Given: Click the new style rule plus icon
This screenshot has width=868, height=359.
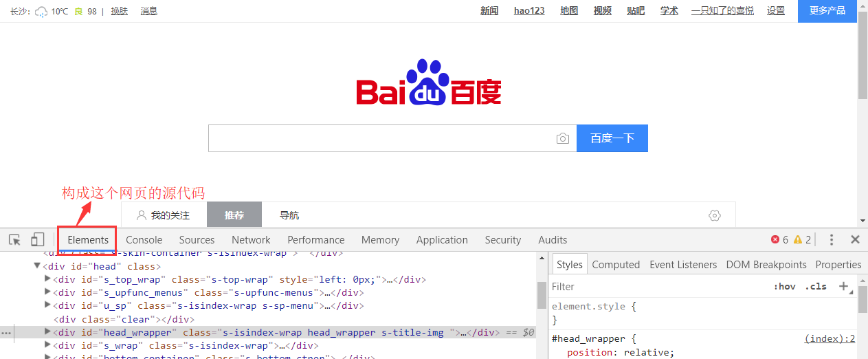Looking at the screenshot, I should click(844, 286).
